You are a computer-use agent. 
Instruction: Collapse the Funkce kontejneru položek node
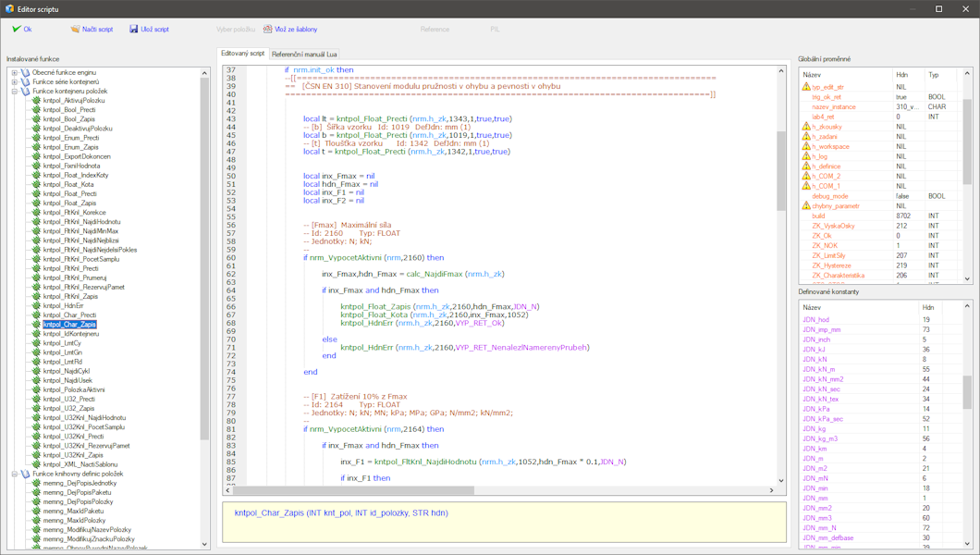(x=15, y=92)
